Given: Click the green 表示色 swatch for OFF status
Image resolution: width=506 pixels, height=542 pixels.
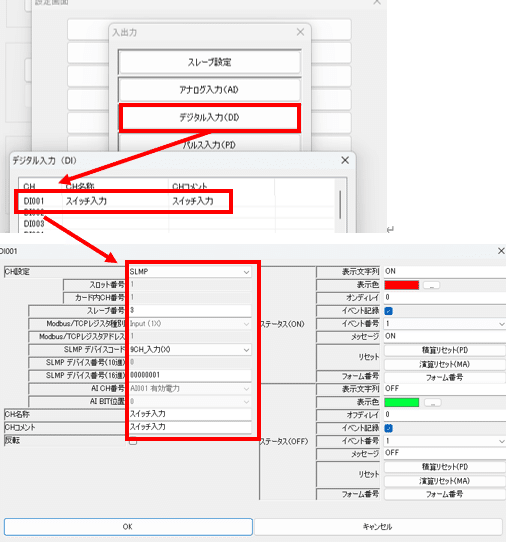Looking at the screenshot, I should (402, 402).
